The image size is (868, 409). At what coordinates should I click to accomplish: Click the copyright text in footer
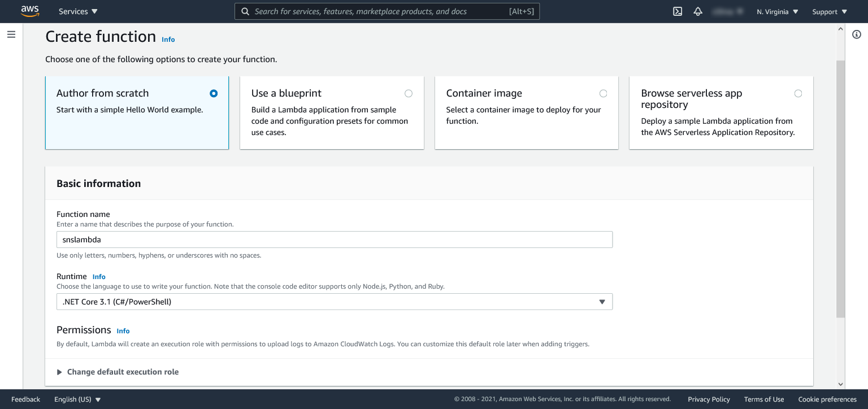tap(562, 399)
